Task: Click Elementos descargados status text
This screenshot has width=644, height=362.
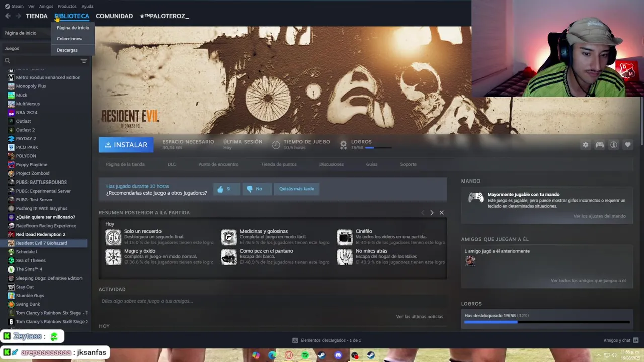Action: [x=331, y=340]
